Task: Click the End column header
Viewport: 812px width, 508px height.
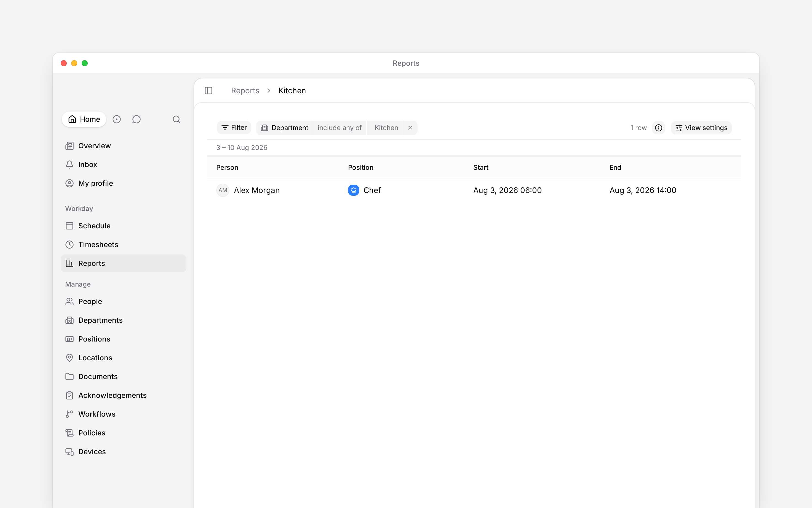Action: point(615,168)
